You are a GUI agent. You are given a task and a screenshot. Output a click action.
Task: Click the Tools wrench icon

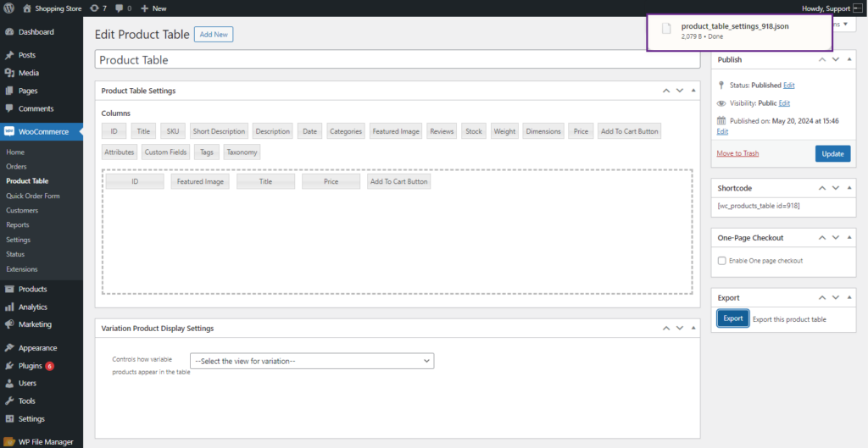(x=9, y=401)
